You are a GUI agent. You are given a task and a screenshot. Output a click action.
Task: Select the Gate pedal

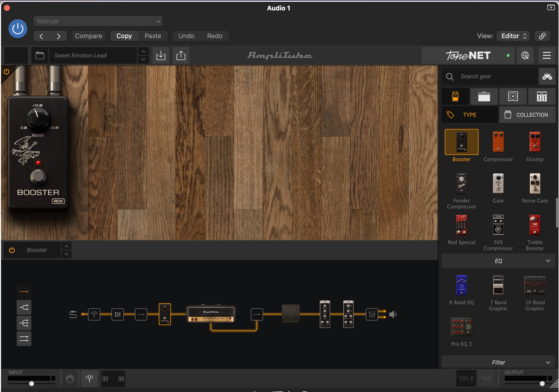coord(498,184)
